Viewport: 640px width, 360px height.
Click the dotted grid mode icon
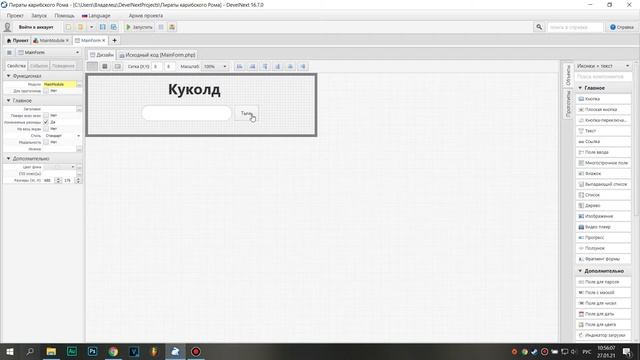click(x=105, y=66)
